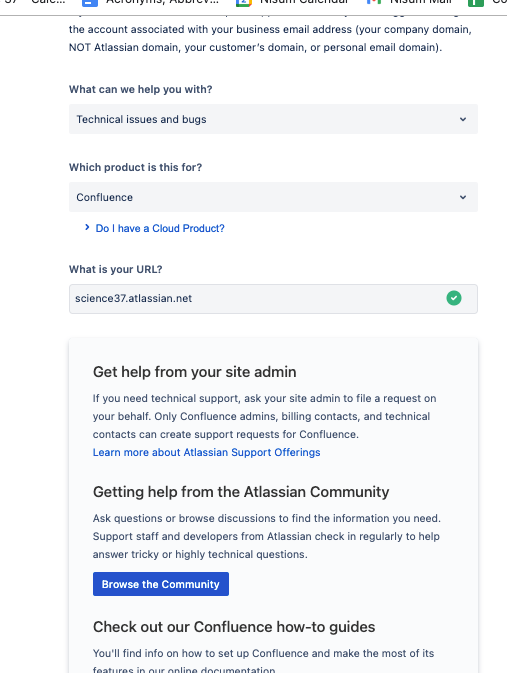Open the Gmail icon for Nisum Mail
Viewport: 507px width, 673px height.
point(374,2)
